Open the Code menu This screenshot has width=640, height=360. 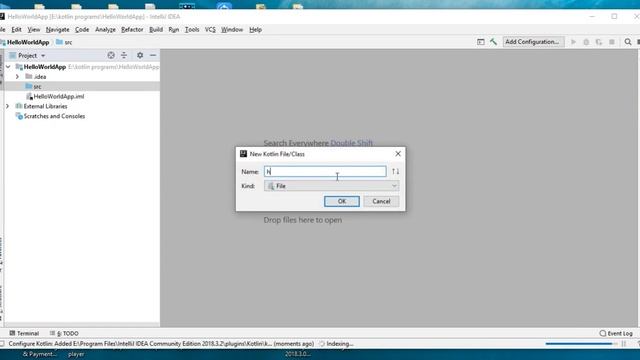pos(82,29)
